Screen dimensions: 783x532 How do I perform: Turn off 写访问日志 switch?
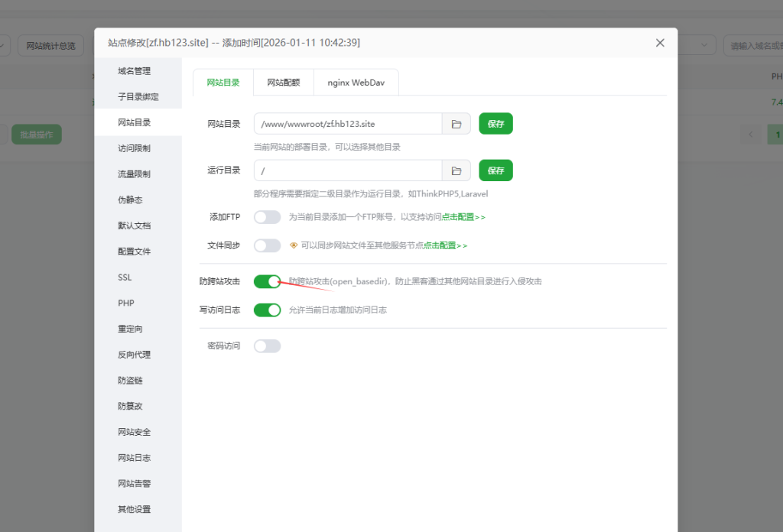(x=268, y=310)
